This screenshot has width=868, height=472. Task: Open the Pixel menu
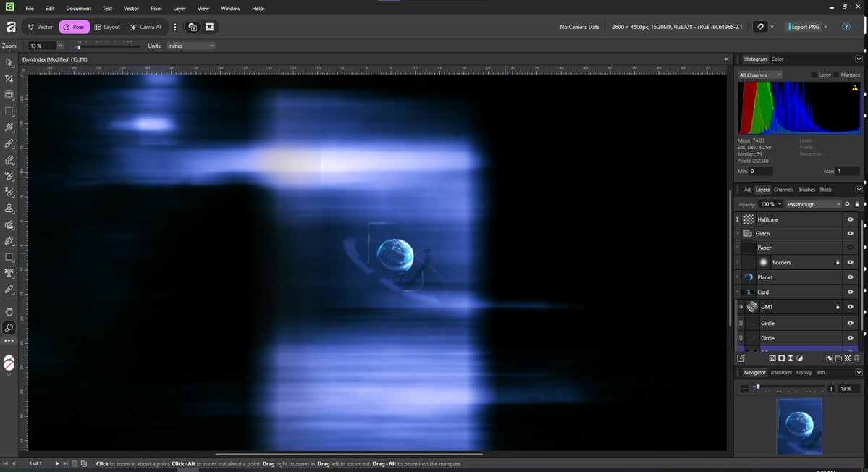point(156,8)
